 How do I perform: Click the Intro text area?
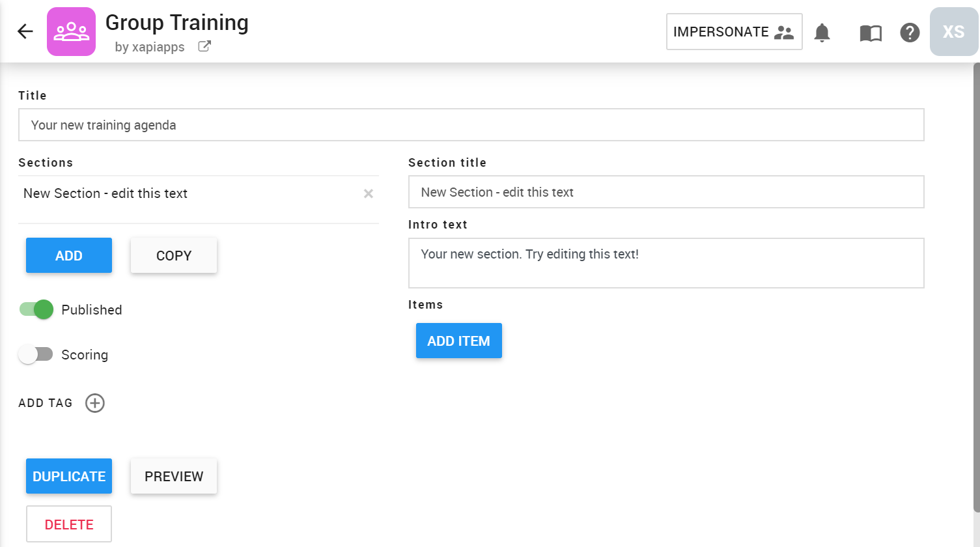(x=666, y=263)
